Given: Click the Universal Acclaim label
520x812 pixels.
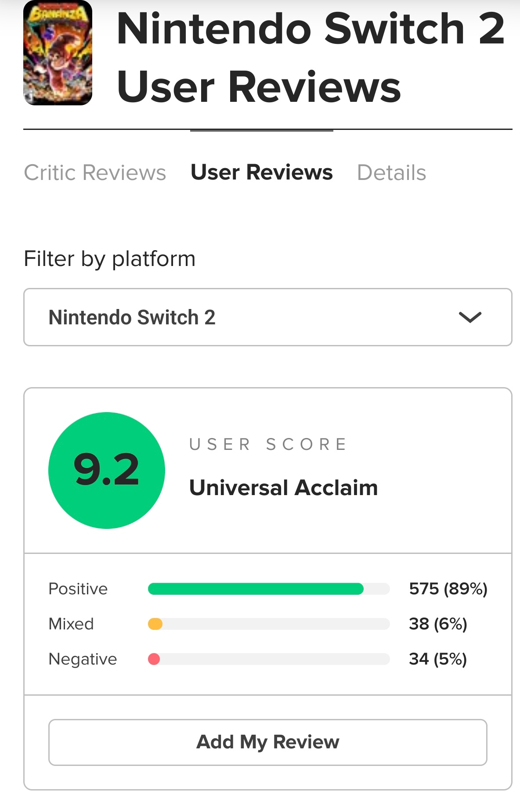Looking at the screenshot, I should click(283, 488).
